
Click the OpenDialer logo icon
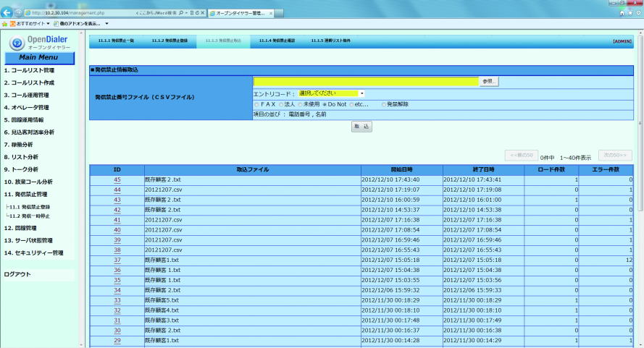[17, 43]
